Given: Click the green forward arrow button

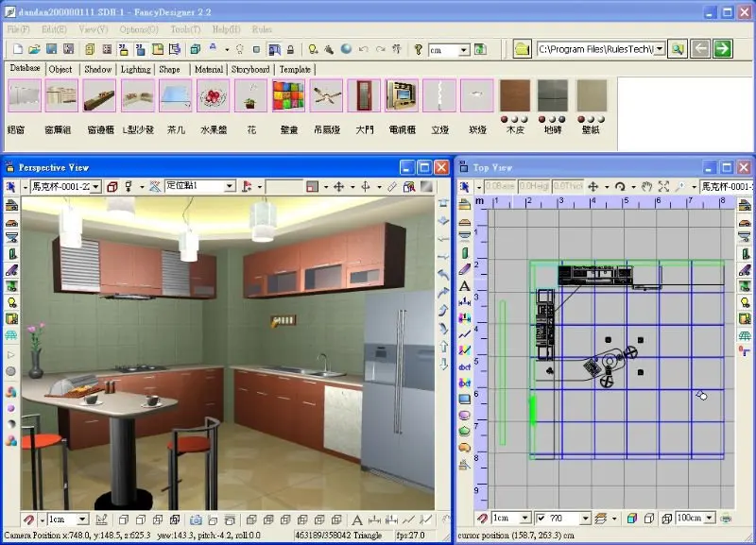Looking at the screenshot, I should (722, 49).
